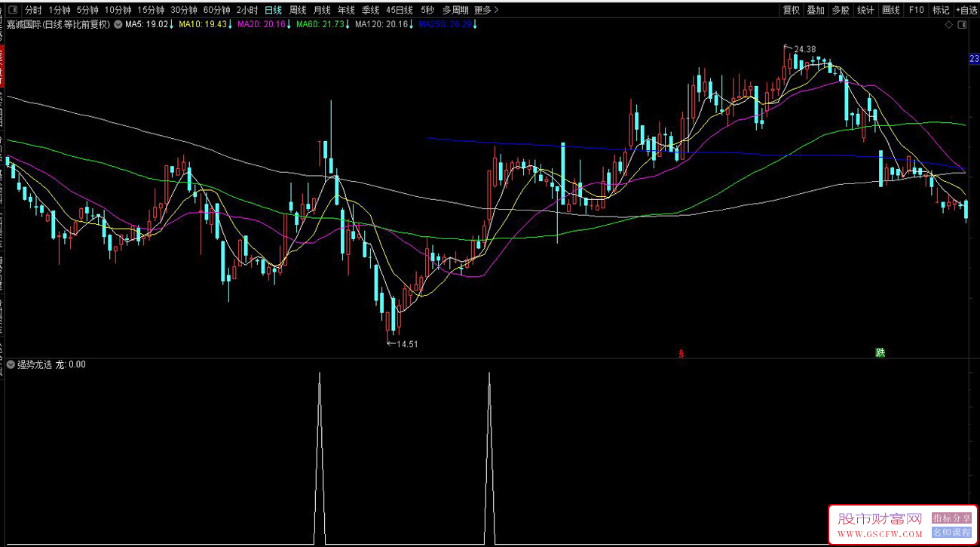Viewport: 980px width, 547px height.
Task: Click the 标记 mark button
Action: coord(941,11)
